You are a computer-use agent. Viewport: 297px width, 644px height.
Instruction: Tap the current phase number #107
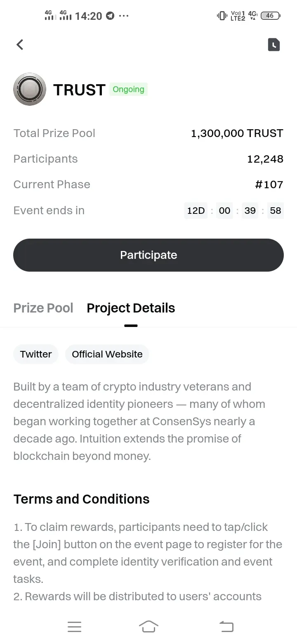click(269, 185)
